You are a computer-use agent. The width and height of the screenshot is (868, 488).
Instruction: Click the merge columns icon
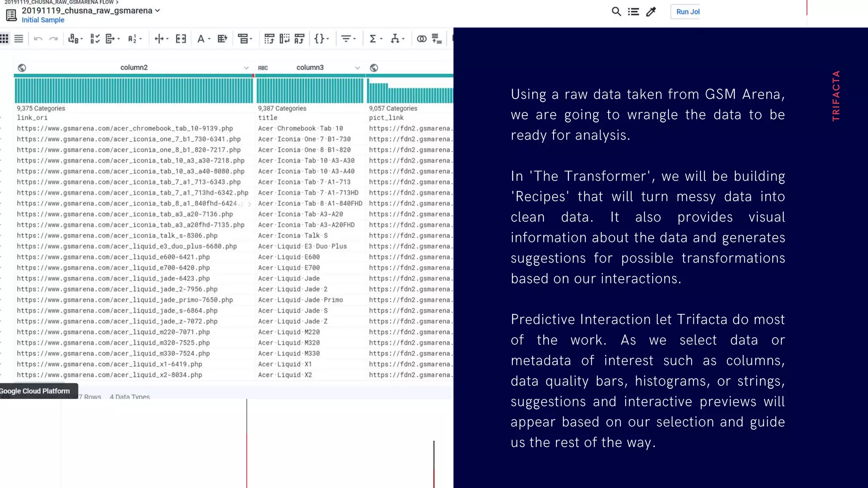tap(181, 39)
